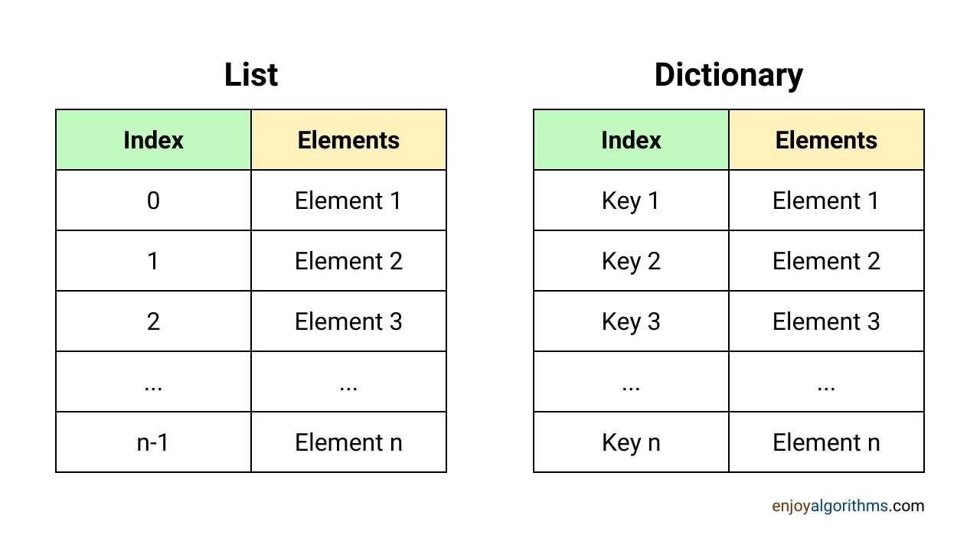Select the List index 0 cell
This screenshot has height=551, width=980.
153,201
